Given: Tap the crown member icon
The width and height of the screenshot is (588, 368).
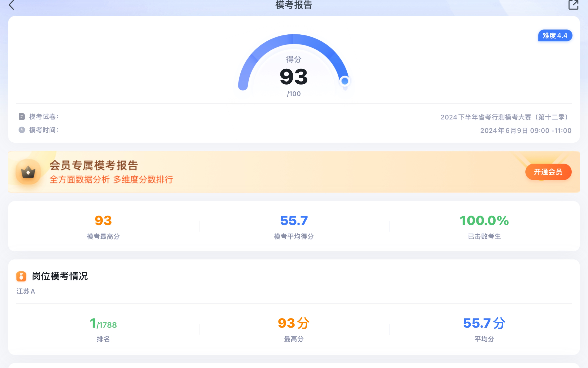Looking at the screenshot, I should [x=28, y=172].
